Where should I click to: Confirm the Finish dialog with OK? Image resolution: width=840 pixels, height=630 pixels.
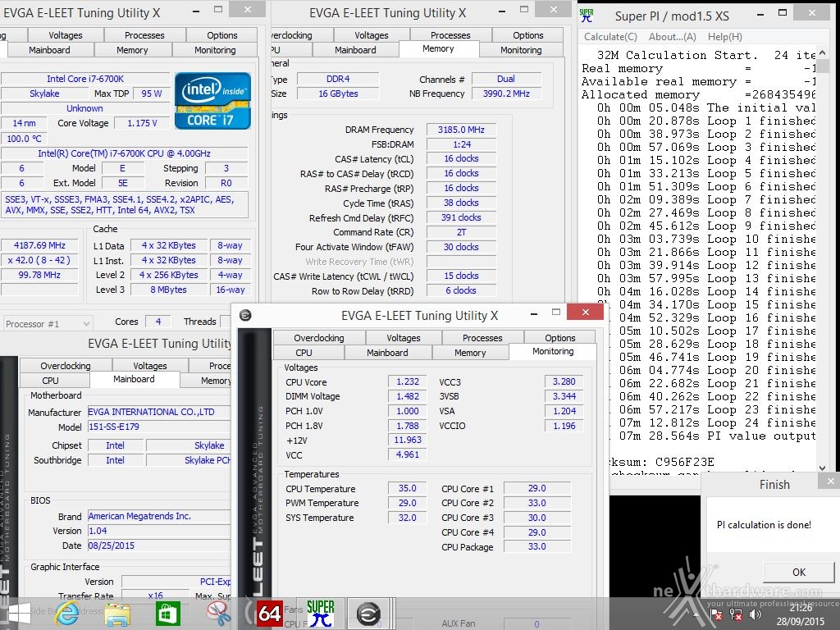point(798,572)
